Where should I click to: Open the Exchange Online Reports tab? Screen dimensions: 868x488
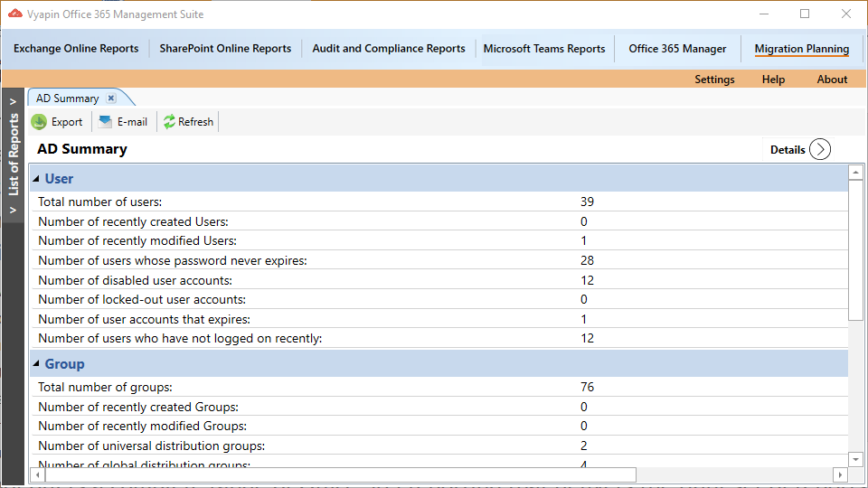[x=76, y=49]
